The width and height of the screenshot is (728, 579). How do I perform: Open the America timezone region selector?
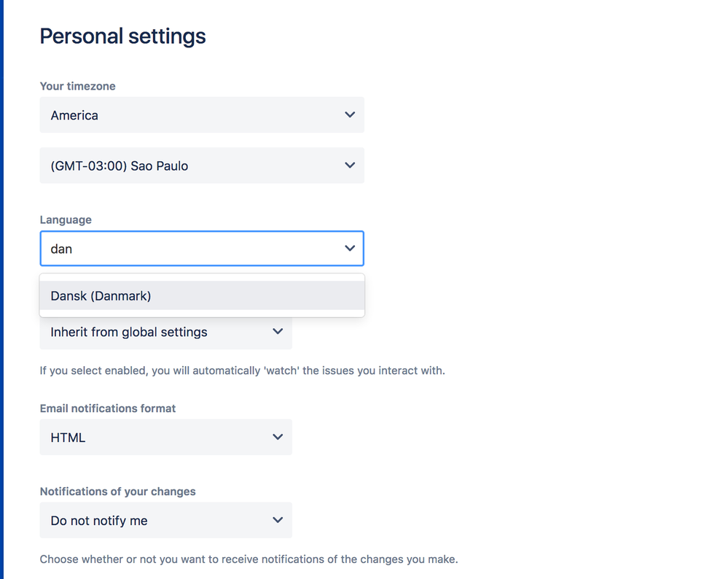point(202,114)
